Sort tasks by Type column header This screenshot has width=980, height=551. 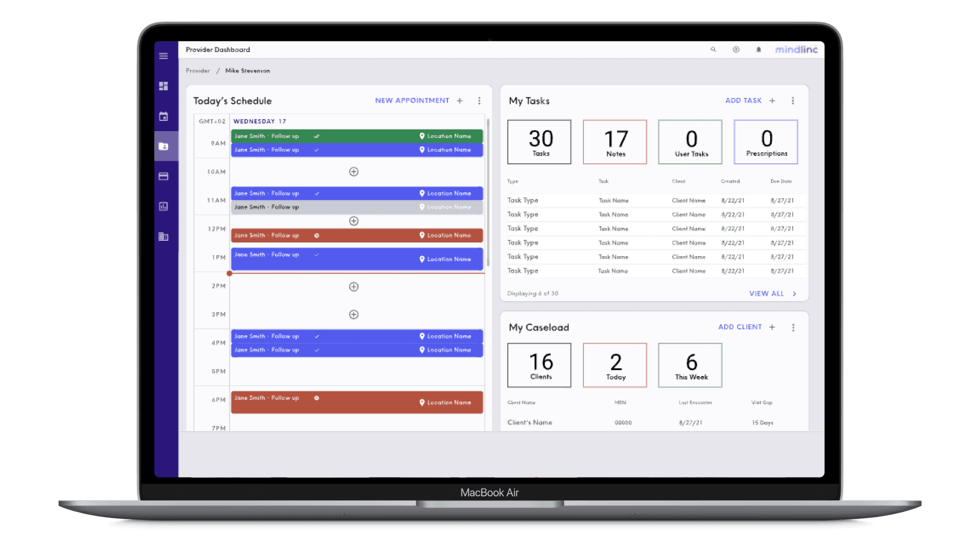512,182
